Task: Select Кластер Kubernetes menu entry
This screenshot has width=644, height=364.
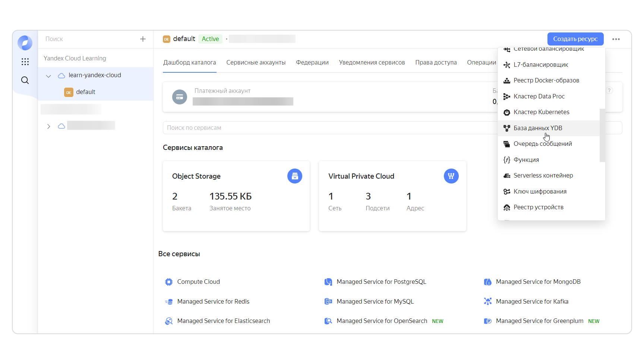Action: click(x=549, y=112)
